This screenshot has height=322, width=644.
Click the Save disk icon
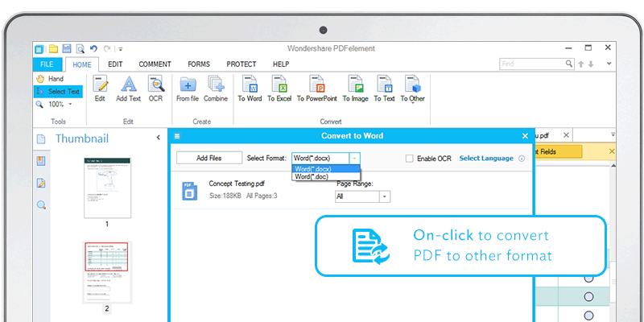pos(67,49)
